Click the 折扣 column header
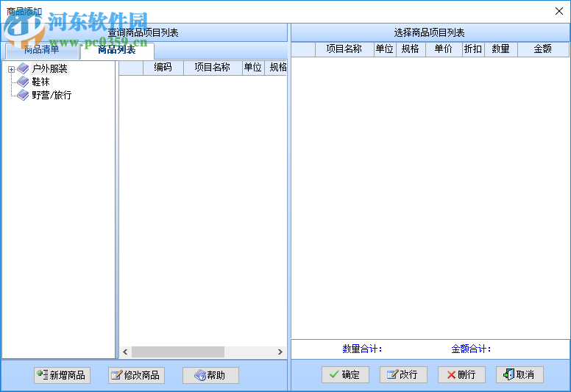 [x=473, y=49]
